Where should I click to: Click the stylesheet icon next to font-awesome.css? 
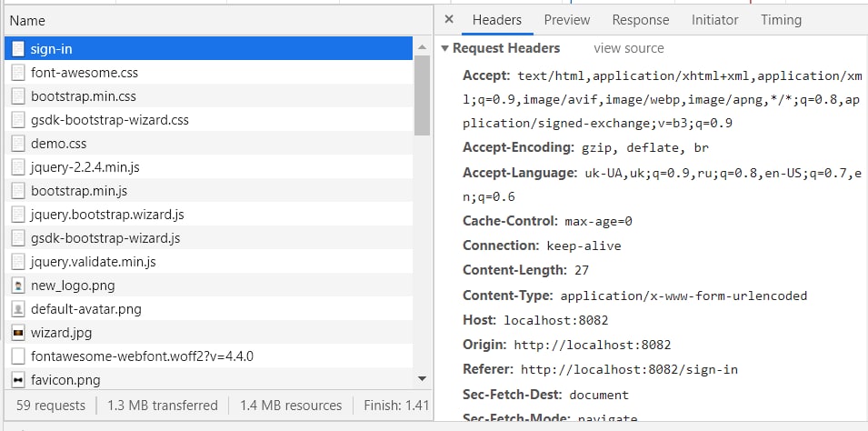click(18, 73)
